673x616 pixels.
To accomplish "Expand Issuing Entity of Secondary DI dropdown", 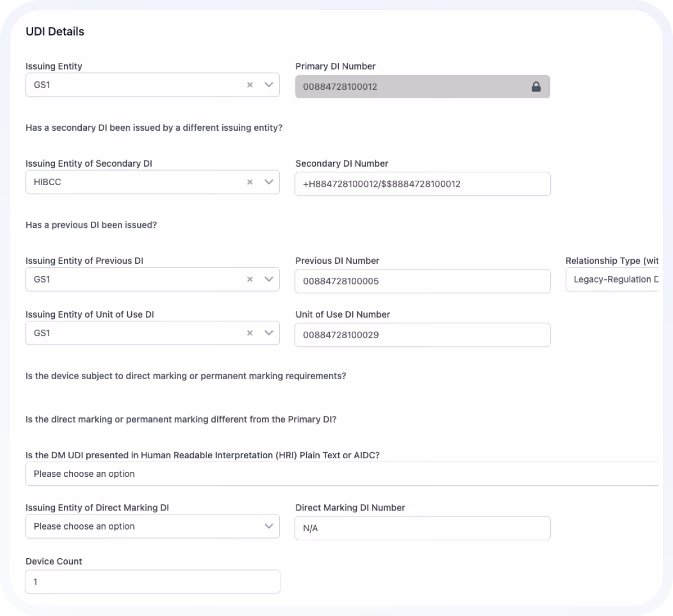I will click(x=269, y=182).
